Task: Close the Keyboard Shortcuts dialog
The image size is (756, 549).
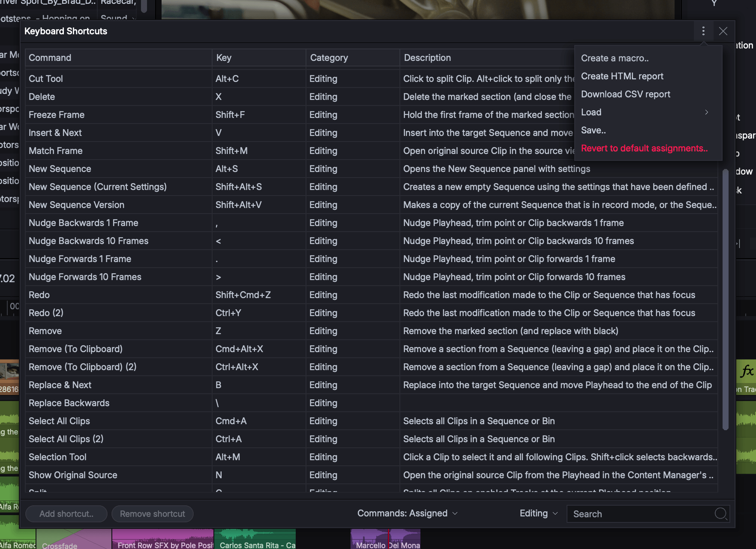Action: click(723, 31)
